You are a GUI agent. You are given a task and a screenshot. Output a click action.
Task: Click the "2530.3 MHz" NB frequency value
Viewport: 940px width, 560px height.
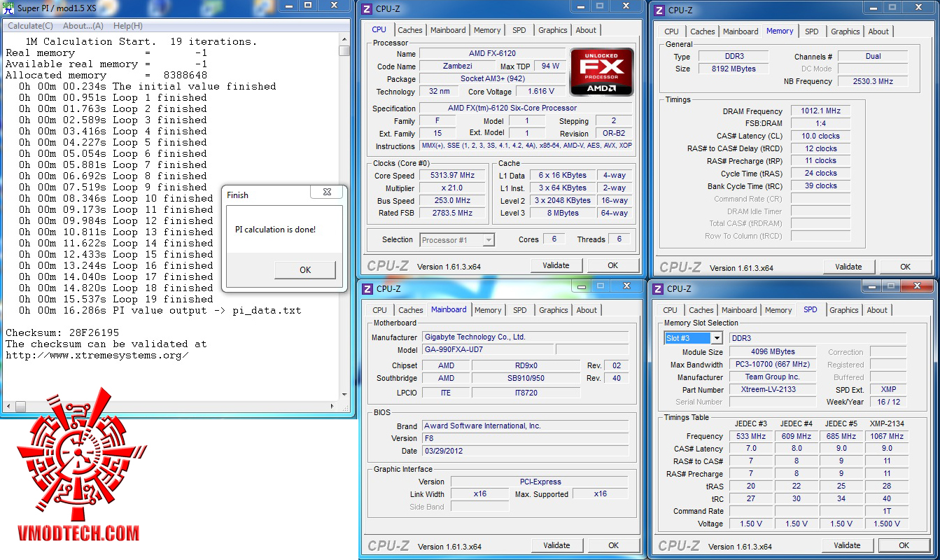873,82
